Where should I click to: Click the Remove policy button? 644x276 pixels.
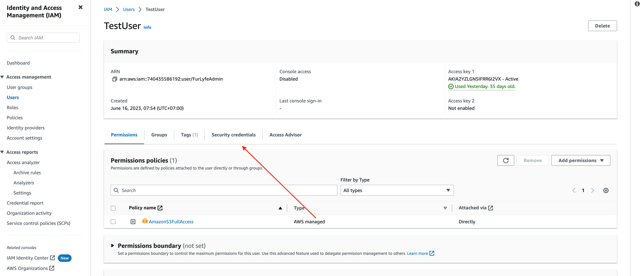point(532,160)
